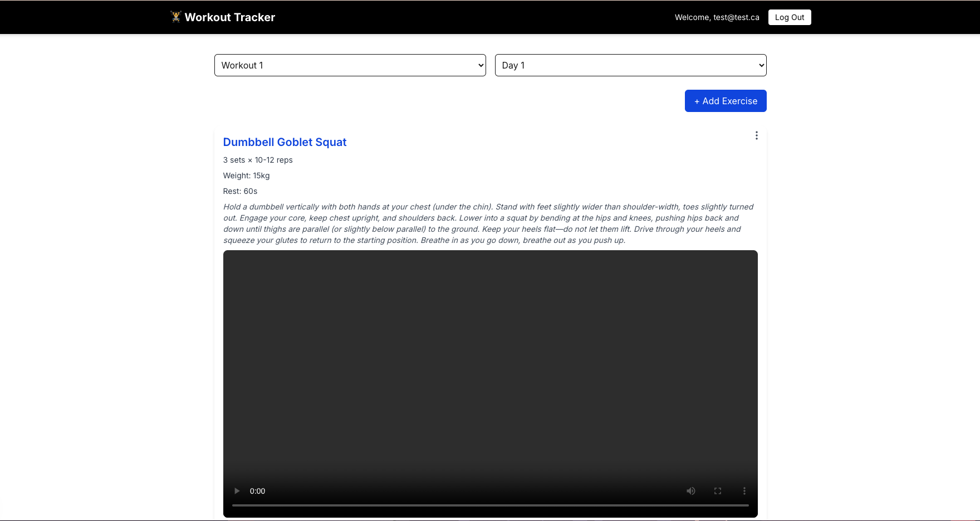
Task: Log out using the Log Out button
Action: pyautogui.click(x=789, y=17)
